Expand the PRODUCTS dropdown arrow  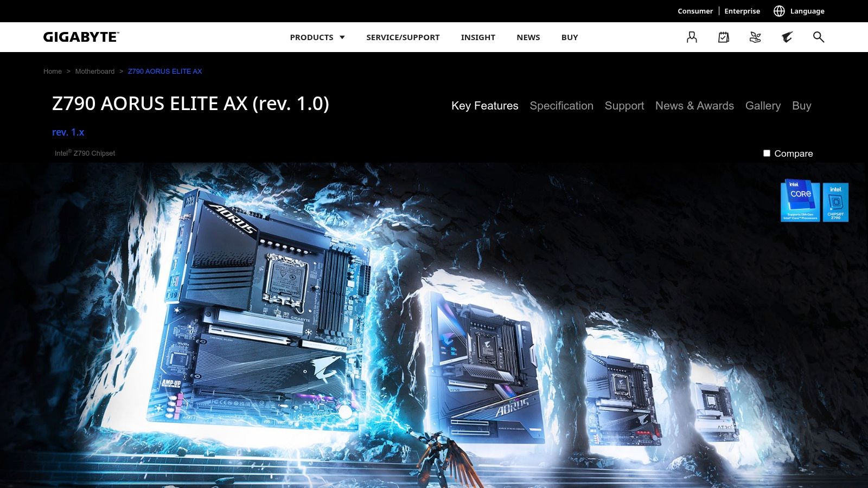342,37
